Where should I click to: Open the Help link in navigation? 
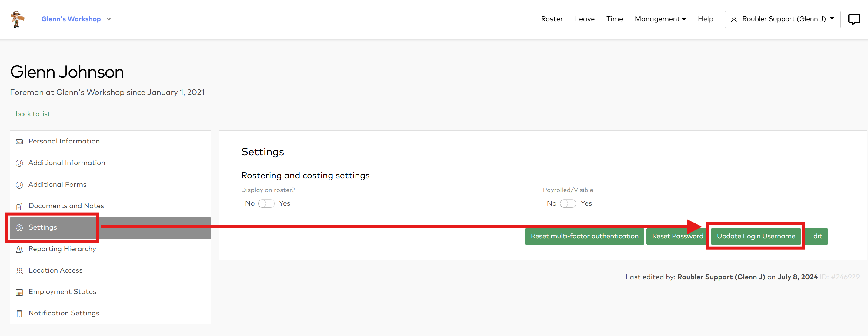705,19
